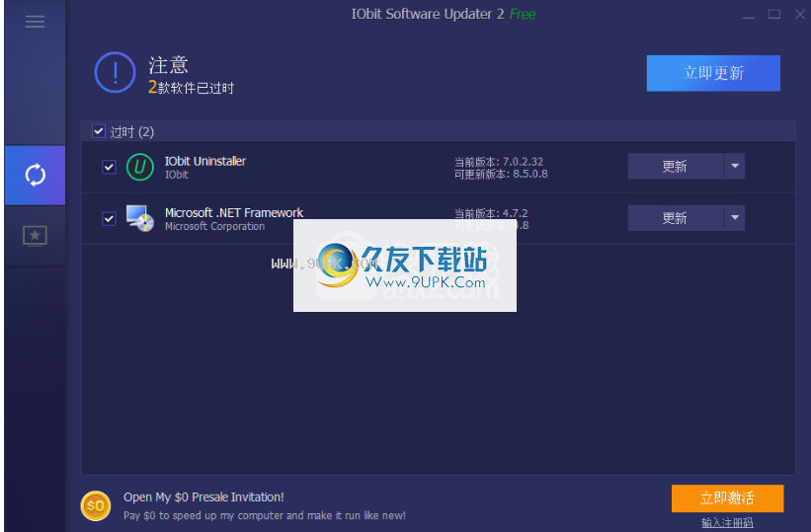811x532 pixels.
Task: Click the Microsoft .NET Framework icon
Action: click(140, 218)
